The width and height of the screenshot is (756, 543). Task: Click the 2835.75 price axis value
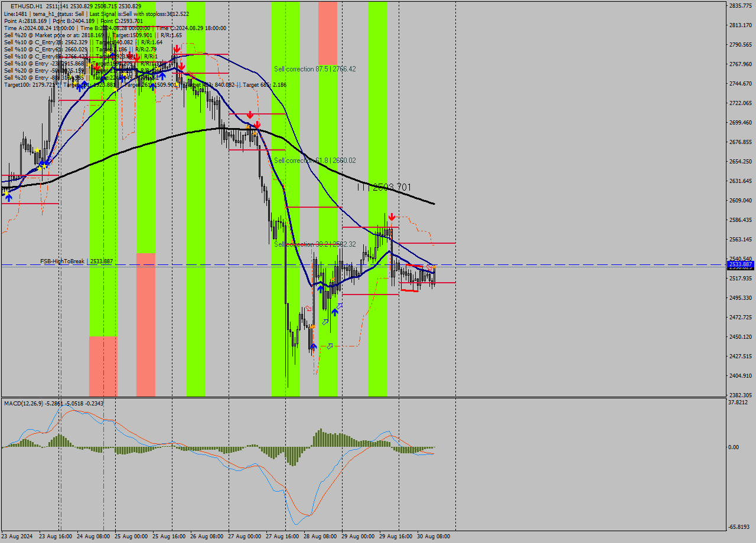[741, 6]
